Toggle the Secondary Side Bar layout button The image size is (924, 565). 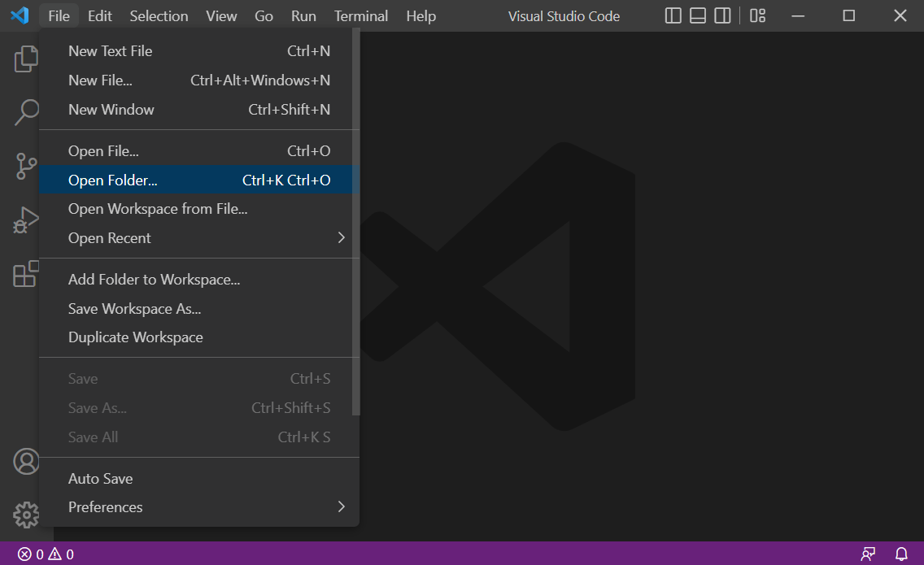click(x=721, y=15)
